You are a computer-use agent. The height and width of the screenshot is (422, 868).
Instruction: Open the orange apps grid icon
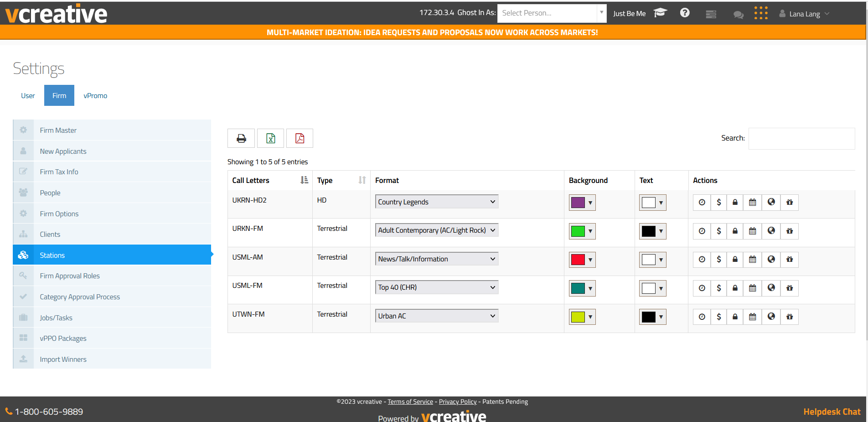point(760,13)
